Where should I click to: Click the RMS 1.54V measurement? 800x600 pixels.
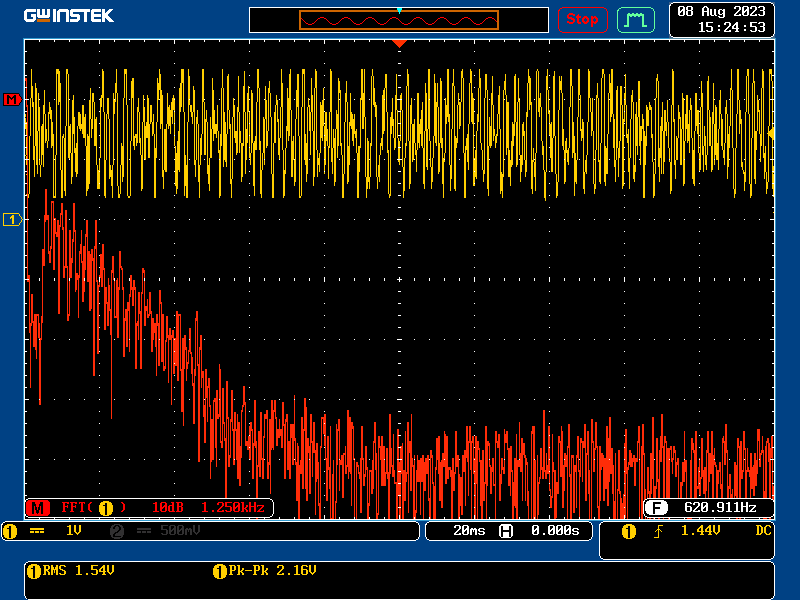[79, 570]
